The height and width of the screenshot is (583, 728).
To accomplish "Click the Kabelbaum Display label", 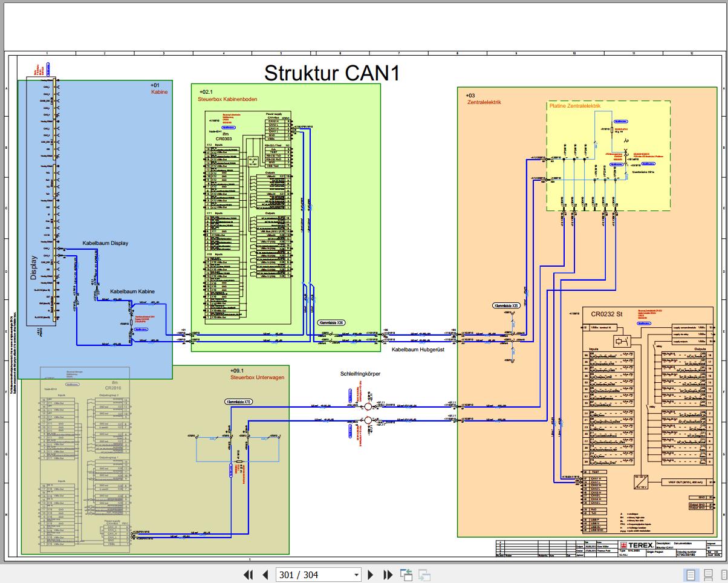I will pyautogui.click(x=105, y=243).
